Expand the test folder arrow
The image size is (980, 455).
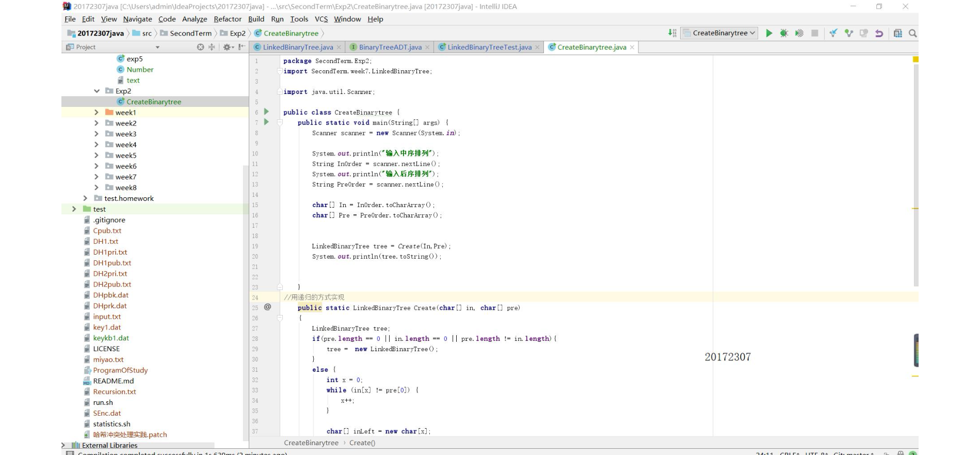pos(74,209)
